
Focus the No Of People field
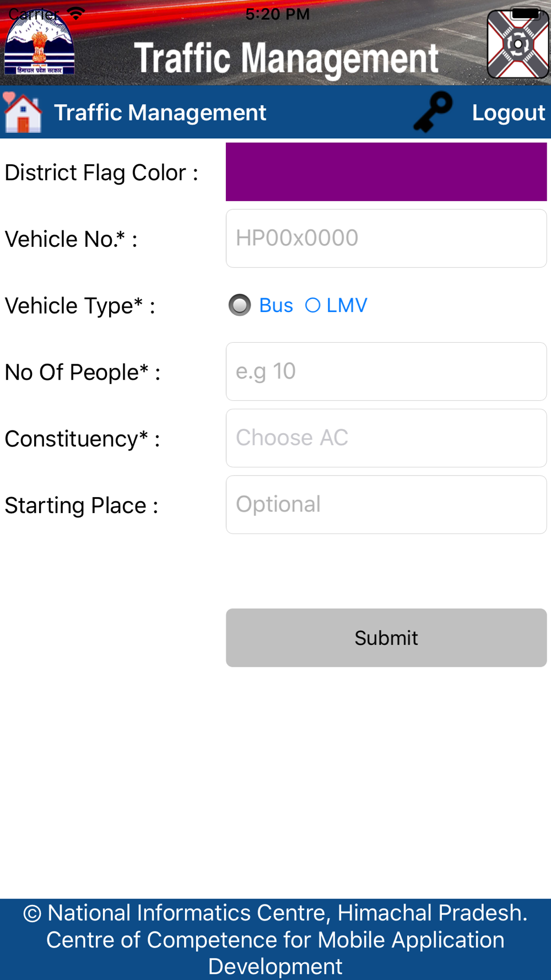click(x=386, y=371)
